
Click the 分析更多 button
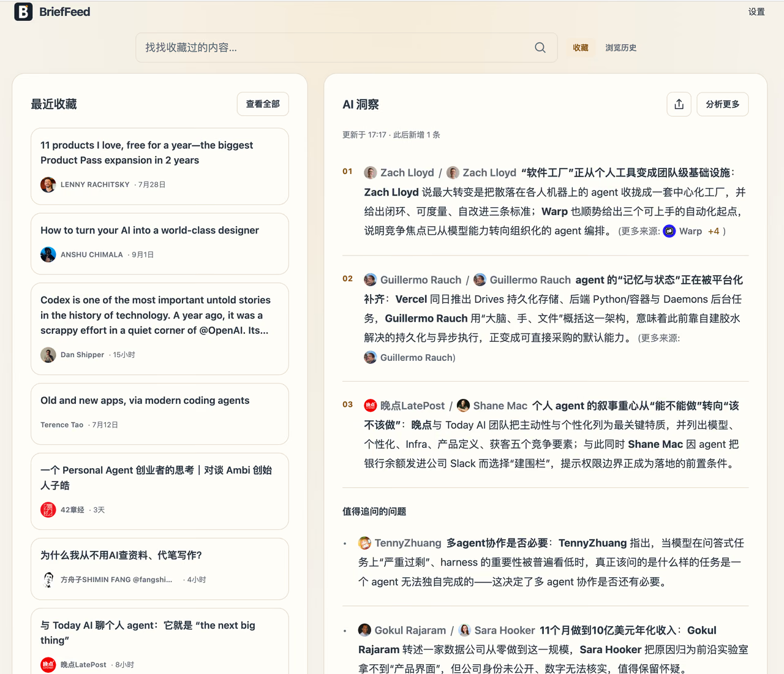click(x=723, y=104)
